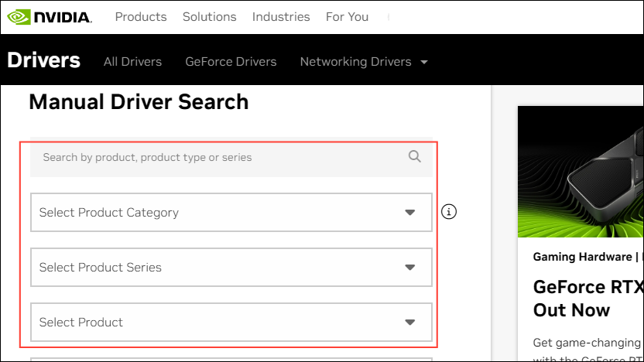Click the Networking Drivers link
Screen dimensions: 644x362
(356, 62)
